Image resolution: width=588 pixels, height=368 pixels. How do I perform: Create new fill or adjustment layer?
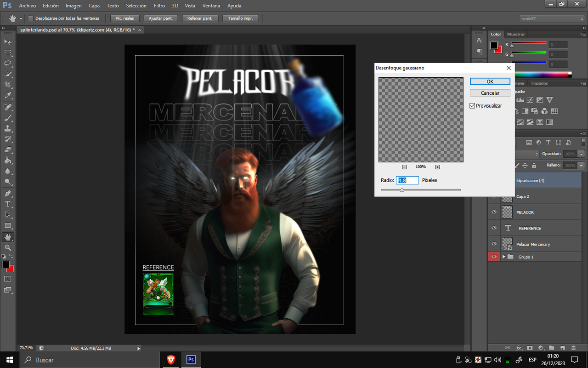pos(541,348)
